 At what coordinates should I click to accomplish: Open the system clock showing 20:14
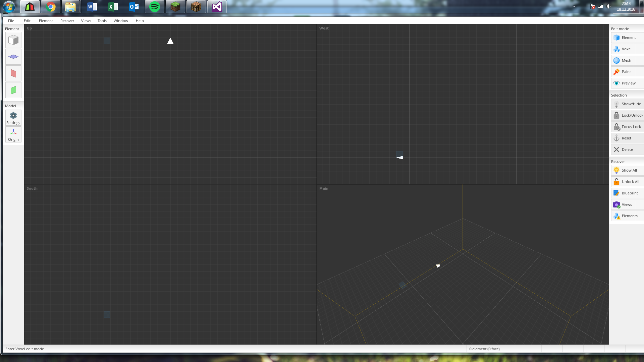(x=626, y=6)
